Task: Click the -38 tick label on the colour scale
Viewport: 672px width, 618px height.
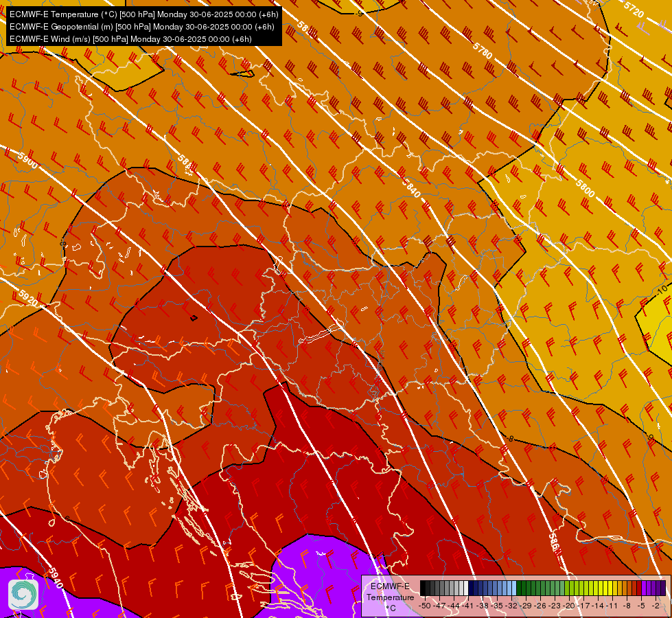Action: [483, 606]
